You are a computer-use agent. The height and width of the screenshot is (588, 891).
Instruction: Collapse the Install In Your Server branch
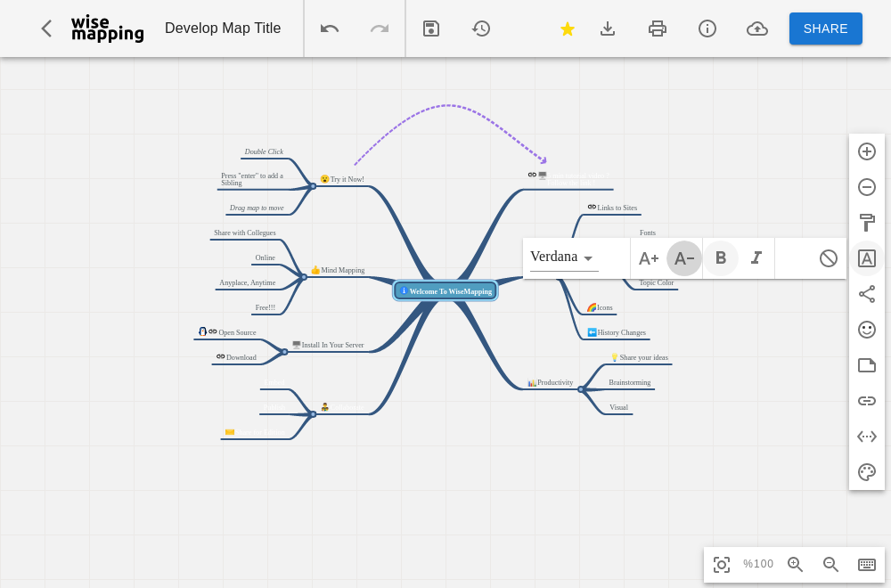(x=285, y=352)
